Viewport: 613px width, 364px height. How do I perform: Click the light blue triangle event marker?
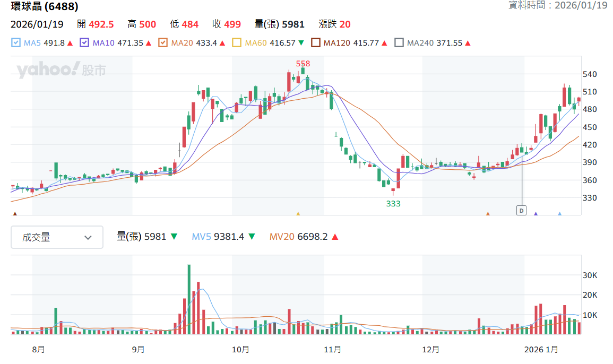tap(559, 213)
